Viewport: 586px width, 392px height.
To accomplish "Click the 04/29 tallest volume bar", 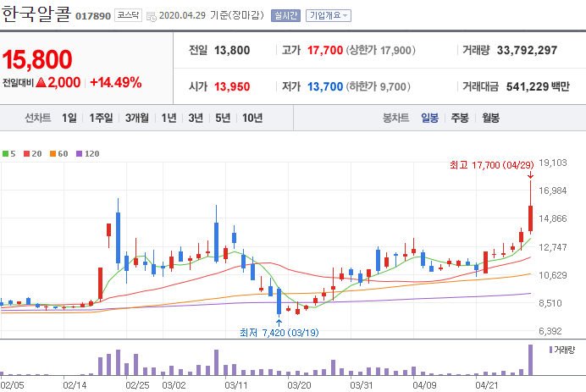I will pos(530,360).
